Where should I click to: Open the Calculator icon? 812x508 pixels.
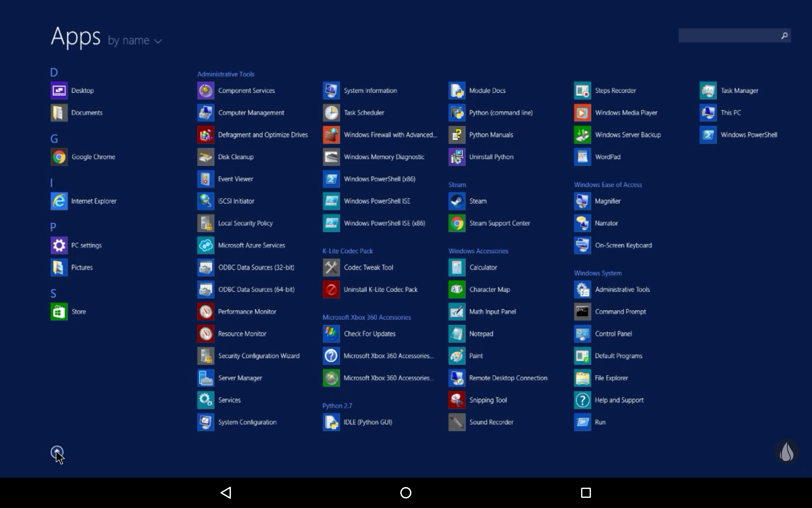point(457,267)
